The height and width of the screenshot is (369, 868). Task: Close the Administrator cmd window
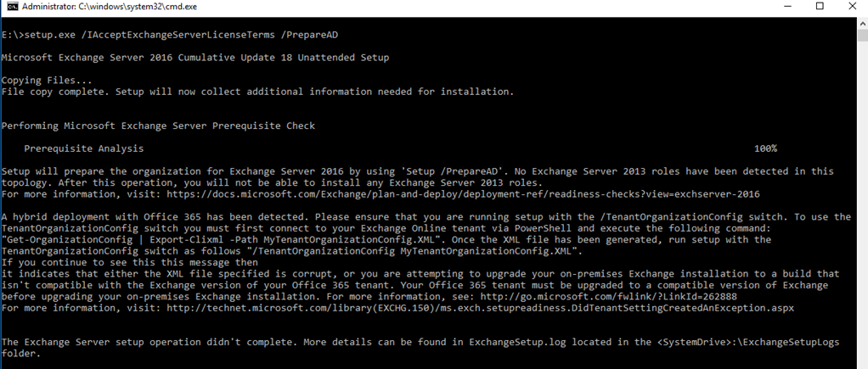point(852,7)
